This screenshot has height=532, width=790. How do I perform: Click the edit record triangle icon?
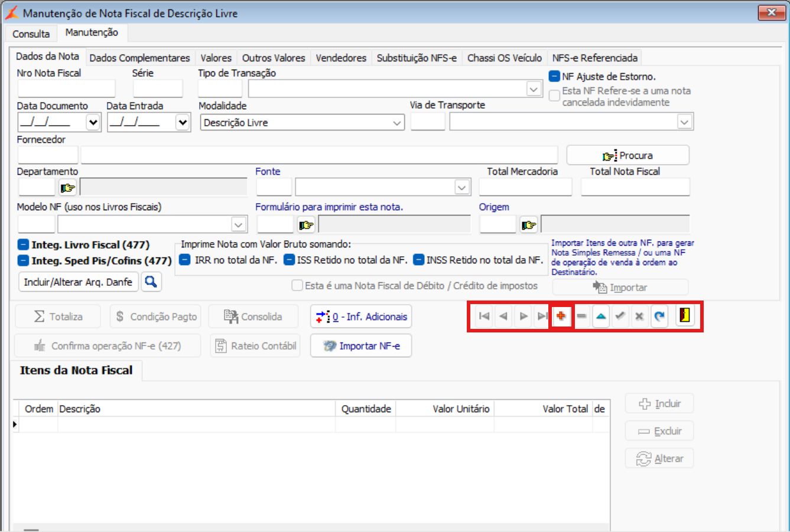601,316
